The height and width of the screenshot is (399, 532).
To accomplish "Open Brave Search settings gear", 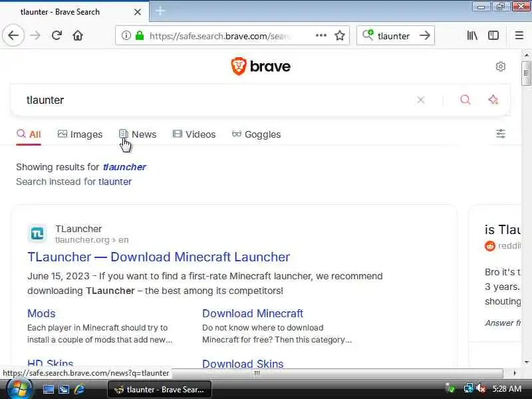I will tap(501, 66).
